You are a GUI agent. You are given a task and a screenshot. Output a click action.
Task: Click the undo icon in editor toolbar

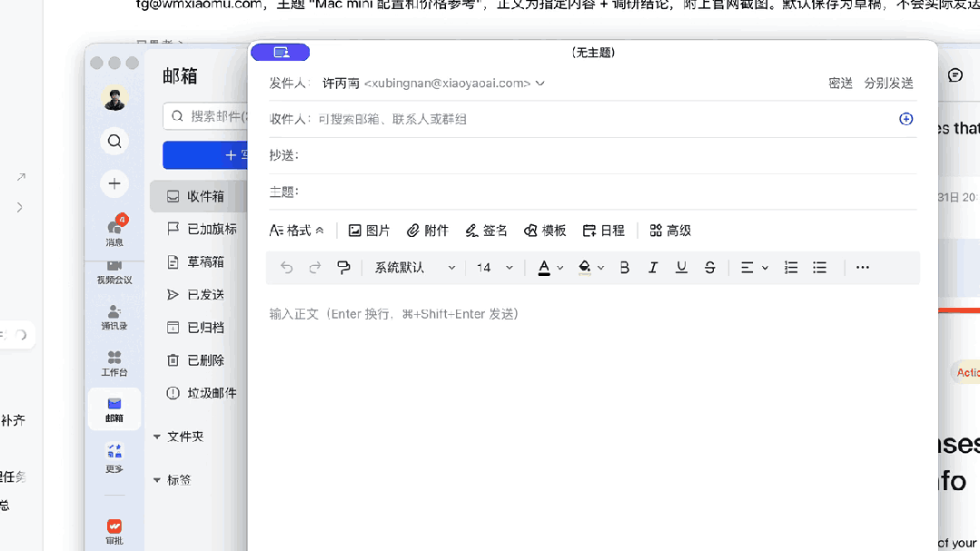pyautogui.click(x=286, y=268)
